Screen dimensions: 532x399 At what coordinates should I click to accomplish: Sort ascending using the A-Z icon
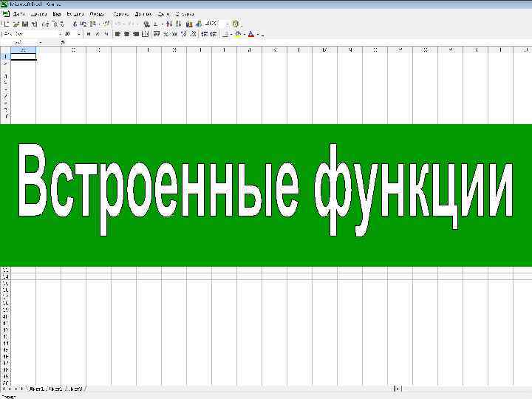click(169, 24)
